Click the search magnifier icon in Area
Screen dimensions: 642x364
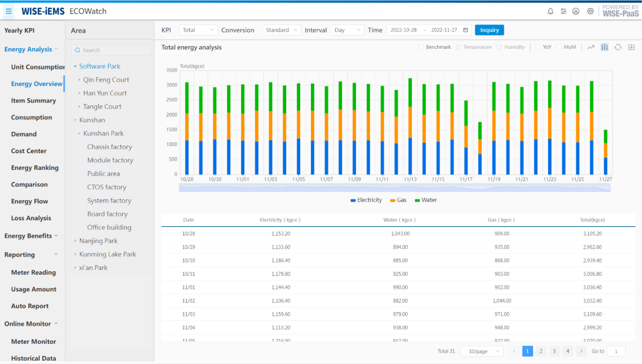(x=78, y=50)
